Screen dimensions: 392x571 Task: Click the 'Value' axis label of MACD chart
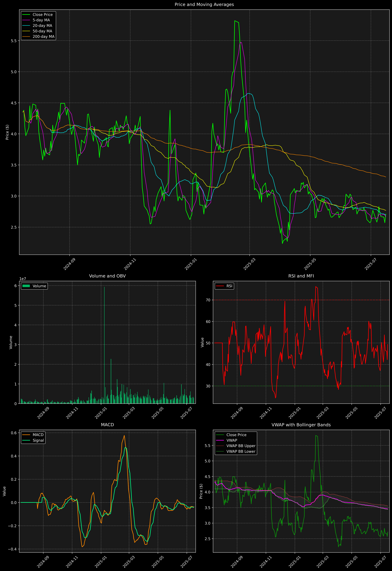(x=4, y=491)
